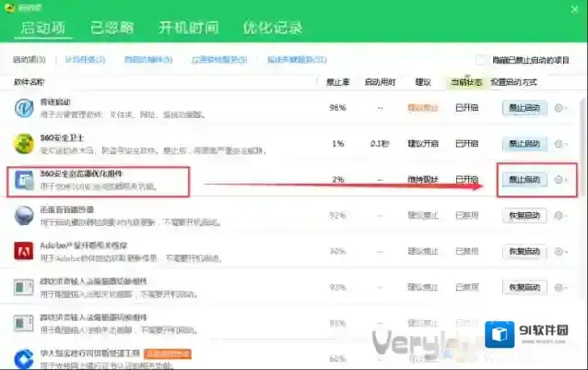Open gear settings for 360安全卫士 row
Image resolution: width=588 pixels, height=370 pixels.
pos(559,144)
